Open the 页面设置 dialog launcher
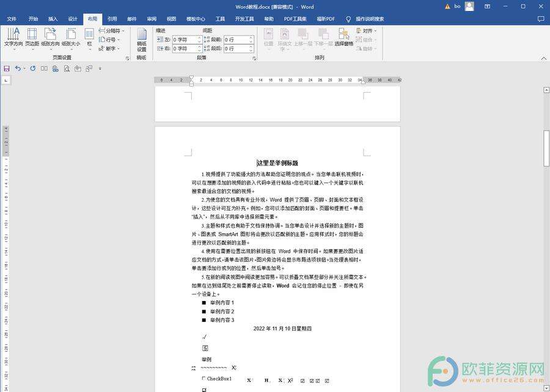This screenshot has height=392, width=550. point(127,59)
